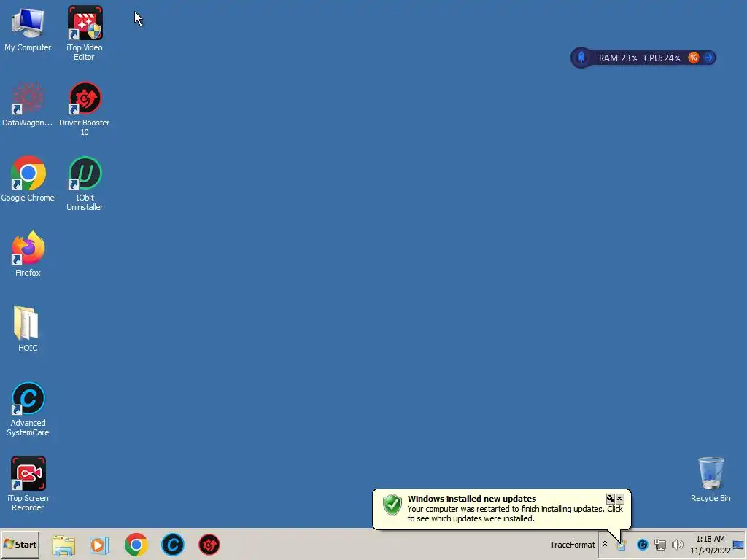
Task: Open the volume speaker tray icon
Action: 677,544
